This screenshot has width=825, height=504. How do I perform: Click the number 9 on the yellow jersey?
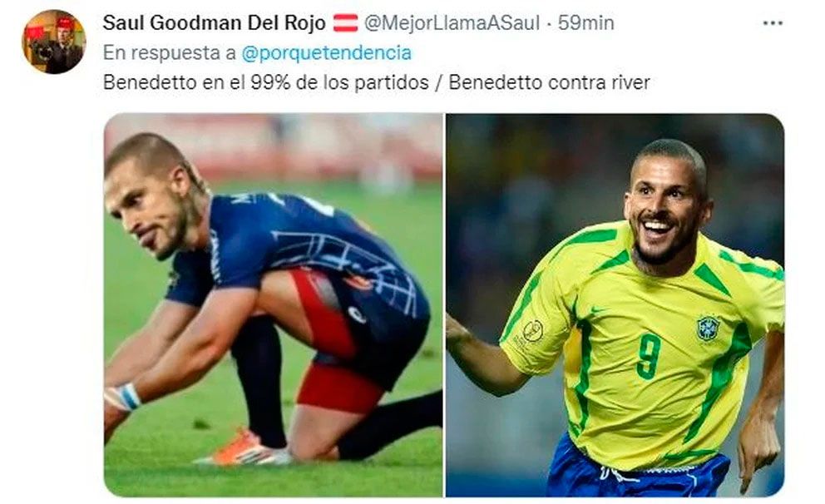[x=648, y=356]
